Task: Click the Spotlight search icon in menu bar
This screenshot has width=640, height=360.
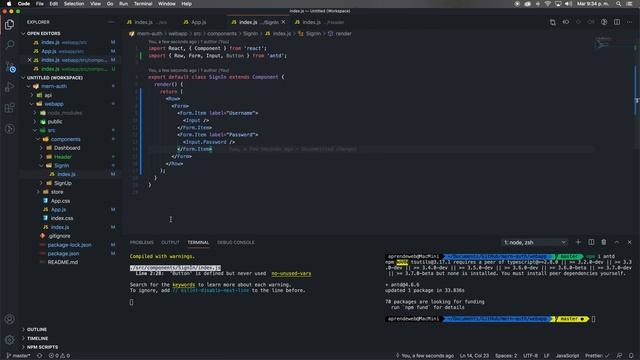Action: coord(618,4)
